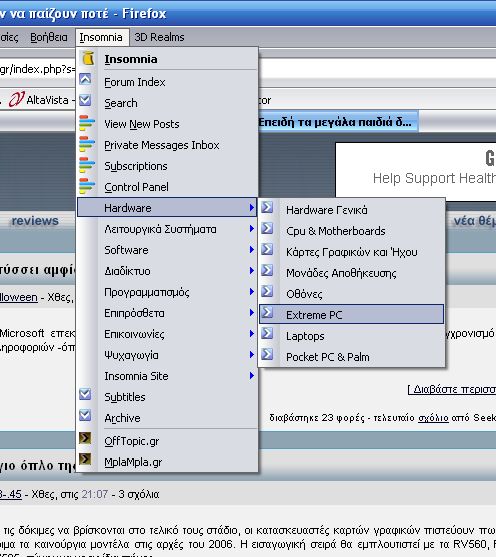
Task: Click the Forum Index up-arrow icon
Action: (85, 79)
